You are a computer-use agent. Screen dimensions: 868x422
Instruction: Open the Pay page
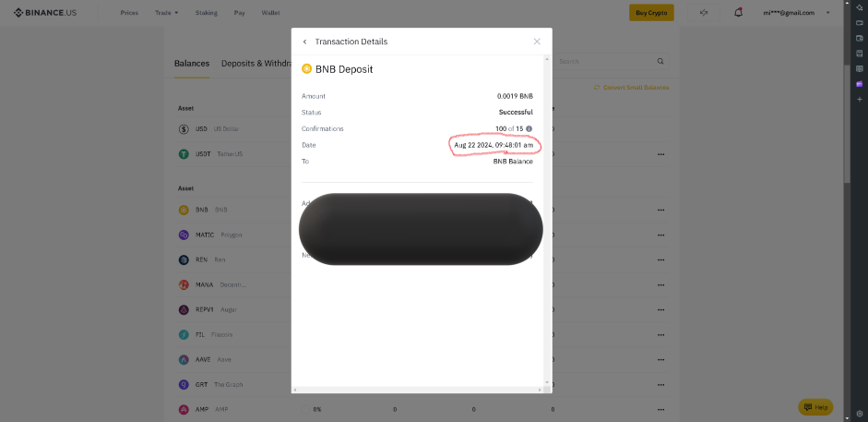(239, 13)
